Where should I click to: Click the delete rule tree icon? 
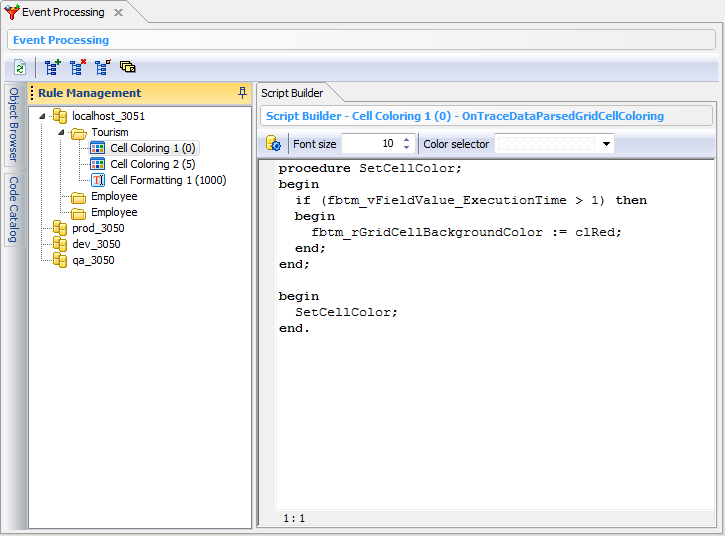click(x=78, y=68)
